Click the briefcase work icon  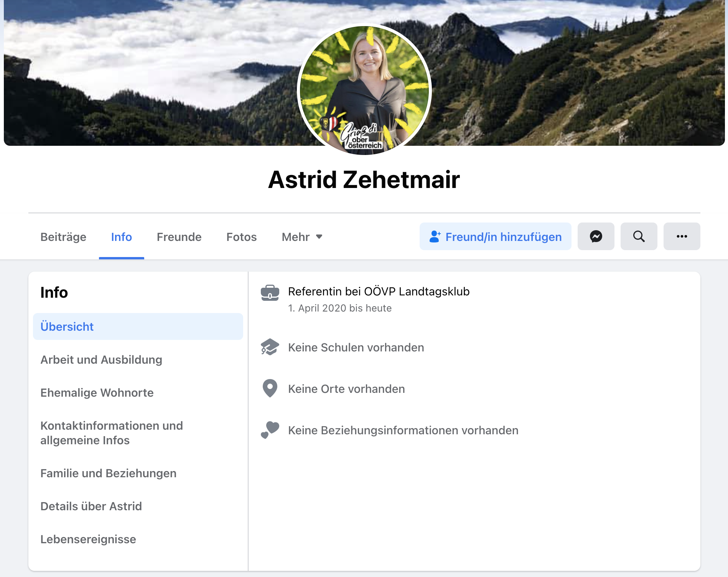coord(270,293)
